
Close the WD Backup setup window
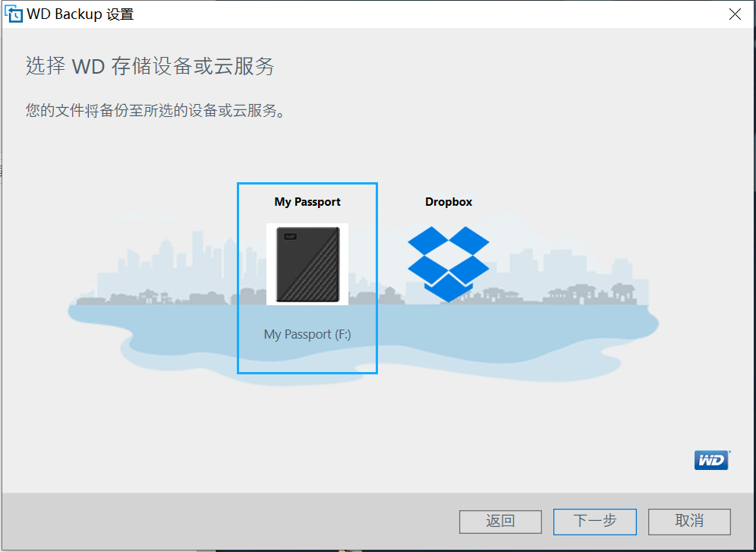[x=735, y=14]
